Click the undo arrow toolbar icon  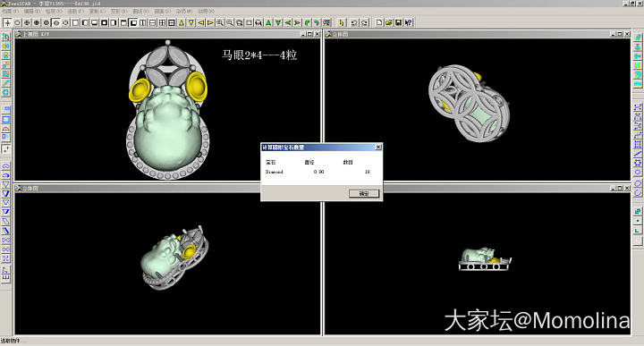pyautogui.click(x=354, y=22)
